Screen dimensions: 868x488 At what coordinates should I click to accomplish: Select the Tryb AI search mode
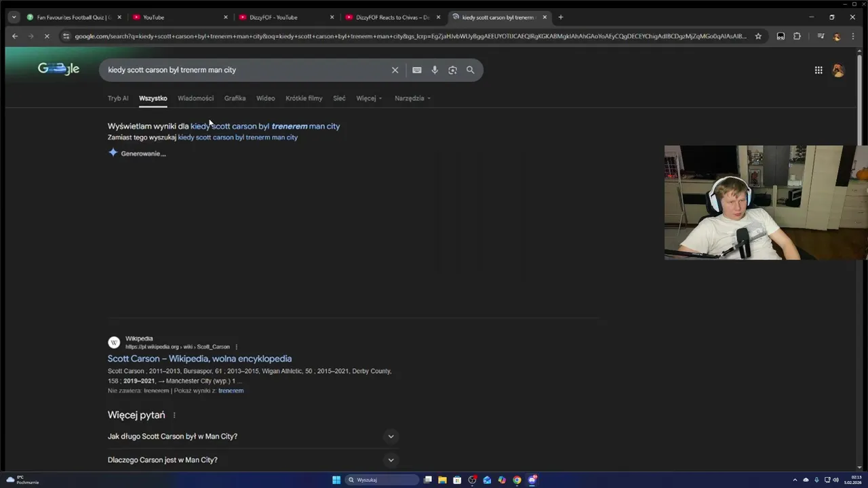[118, 98]
